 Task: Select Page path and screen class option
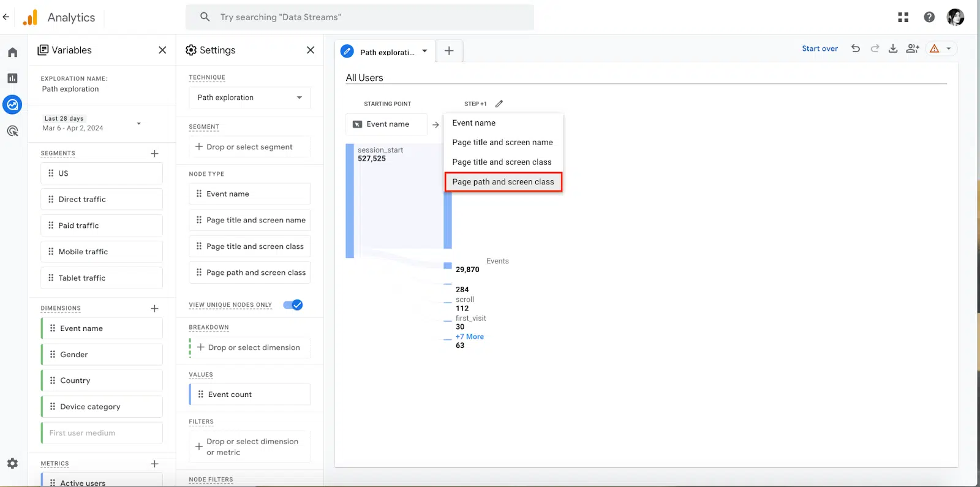[x=503, y=182]
